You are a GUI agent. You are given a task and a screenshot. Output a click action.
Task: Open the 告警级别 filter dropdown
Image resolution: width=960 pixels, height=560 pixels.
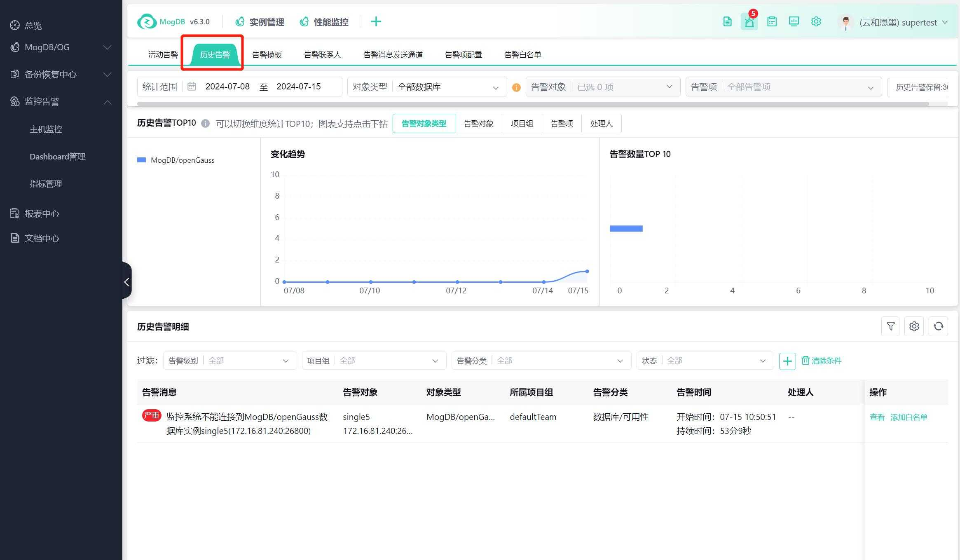pos(230,361)
